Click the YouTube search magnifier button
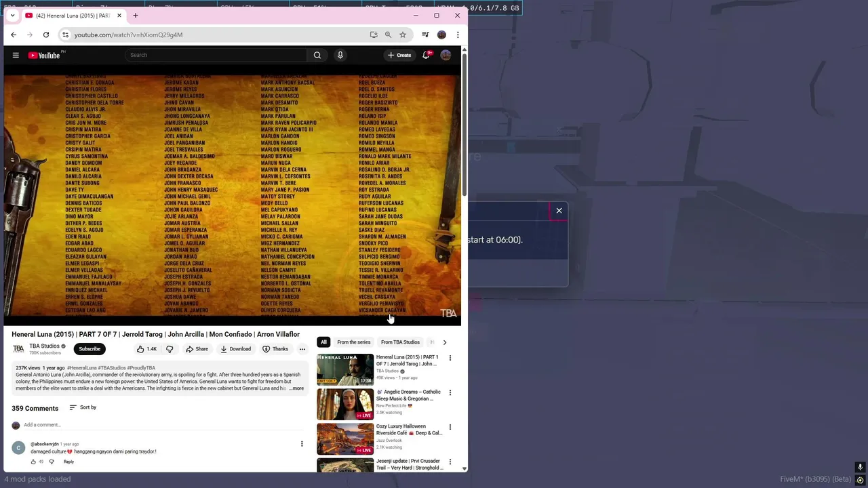This screenshot has width=868, height=488. click(317, 55)
